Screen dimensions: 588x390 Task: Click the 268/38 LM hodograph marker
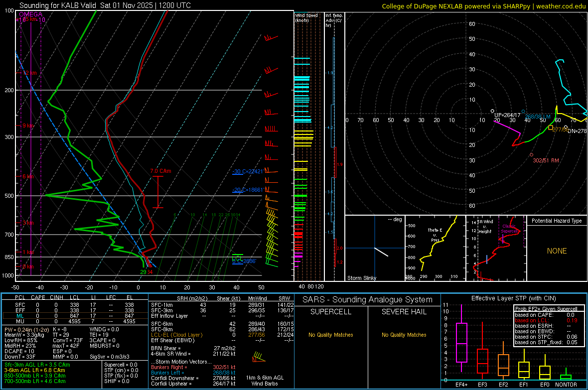pos(524,112)
